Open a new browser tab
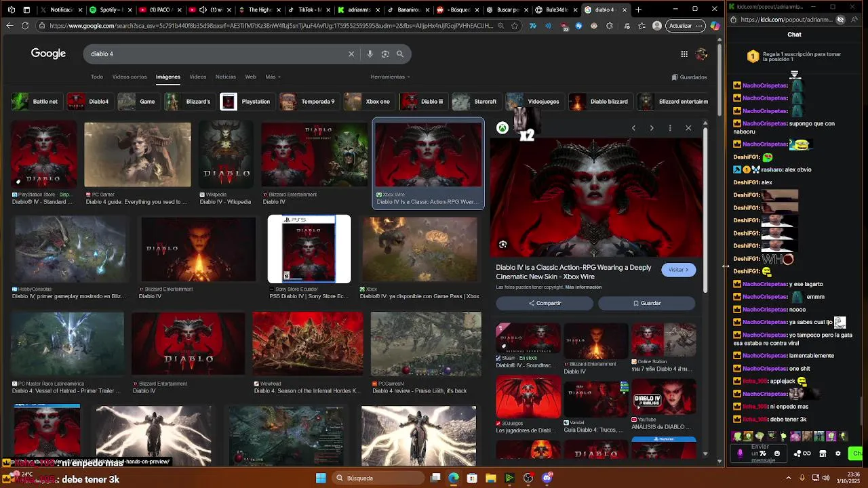Viewport: 868px width, 488px height. tap(638, 9)
